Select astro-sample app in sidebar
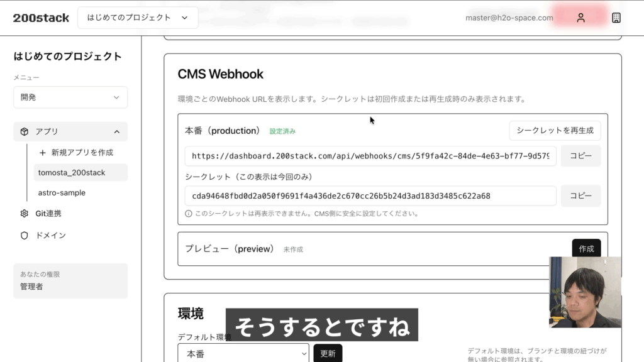The height and width of the screenshot is (362, 644). coord(62,193)
